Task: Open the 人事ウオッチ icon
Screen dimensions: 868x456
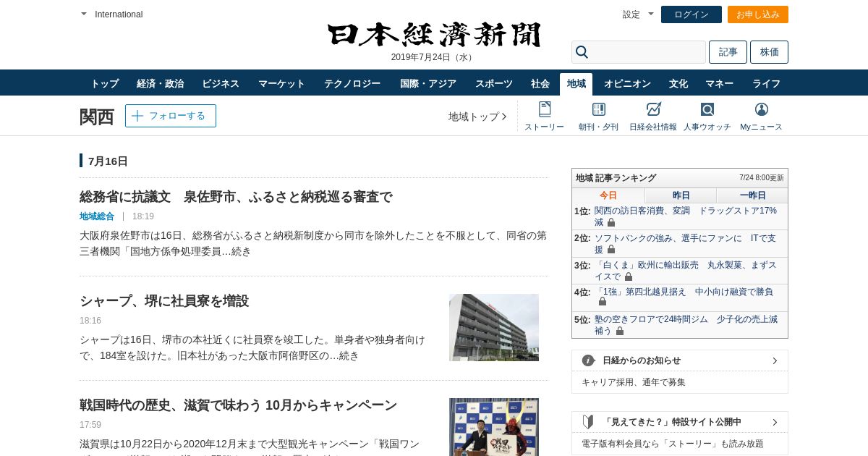Action: [707, 109]
